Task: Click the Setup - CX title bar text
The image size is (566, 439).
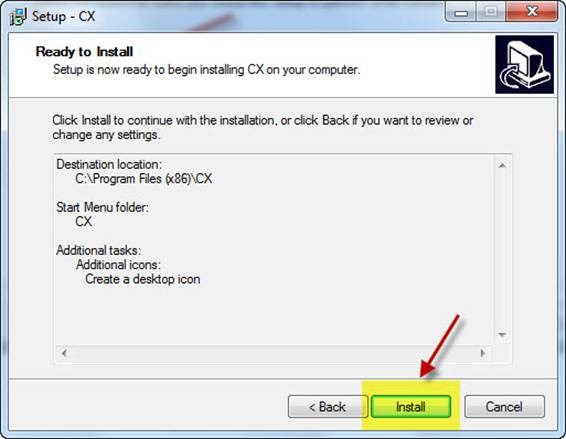Action: 64,17
